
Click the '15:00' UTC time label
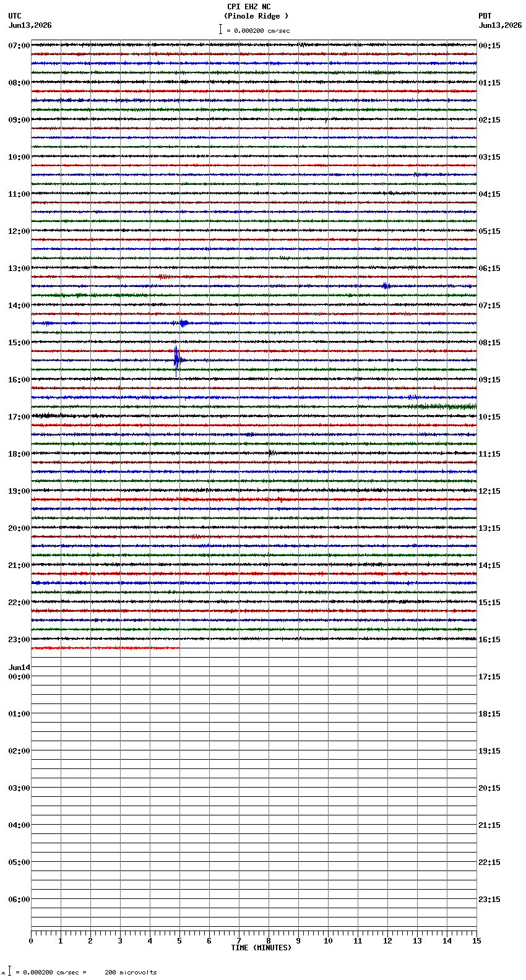coord(19,343)
